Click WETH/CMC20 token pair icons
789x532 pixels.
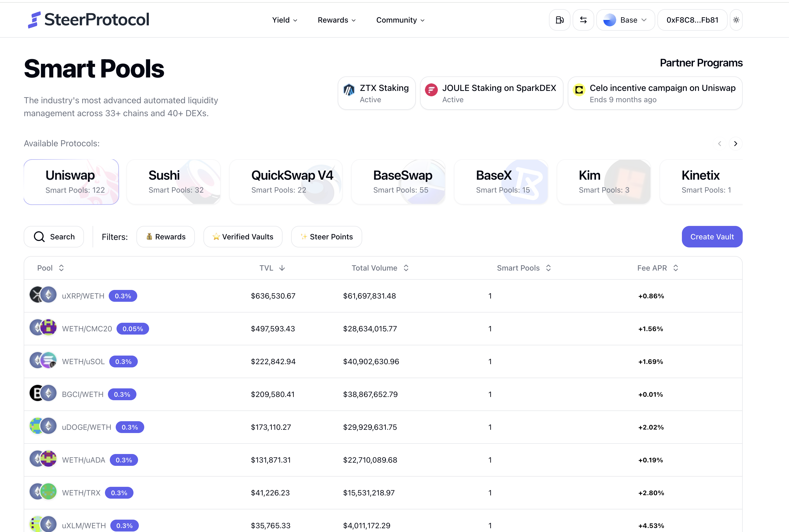(x=43, y=328)
